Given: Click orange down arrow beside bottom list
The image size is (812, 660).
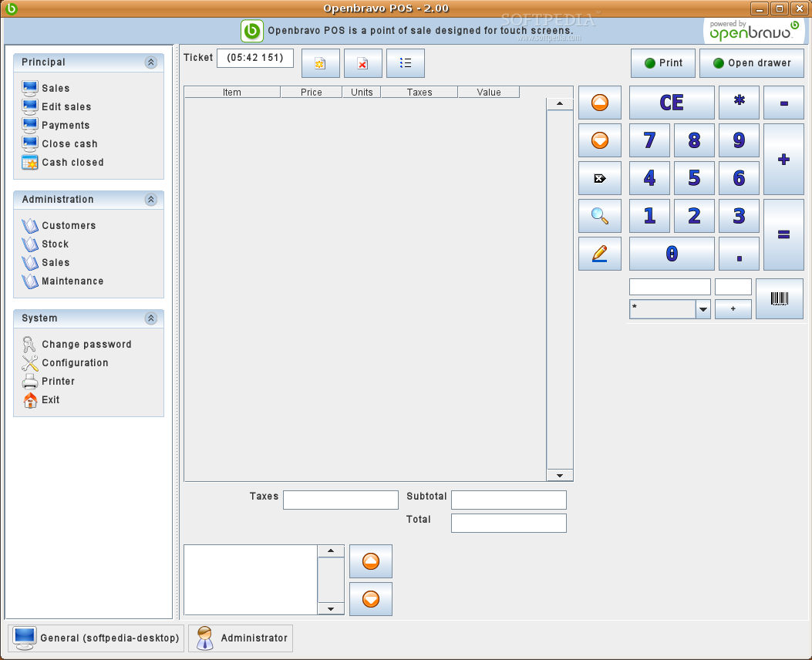Looking at the screenshot, I should click(370, 599).
